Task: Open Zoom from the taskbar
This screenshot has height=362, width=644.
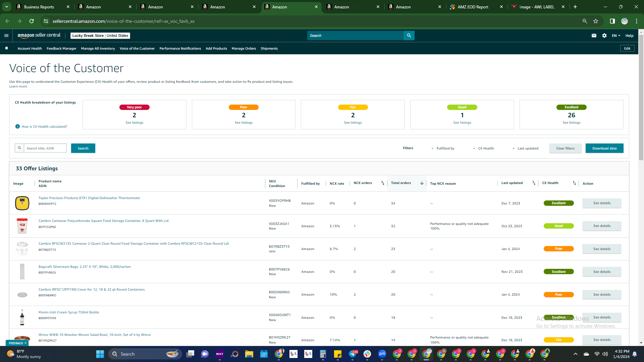Action: (382, 354)
